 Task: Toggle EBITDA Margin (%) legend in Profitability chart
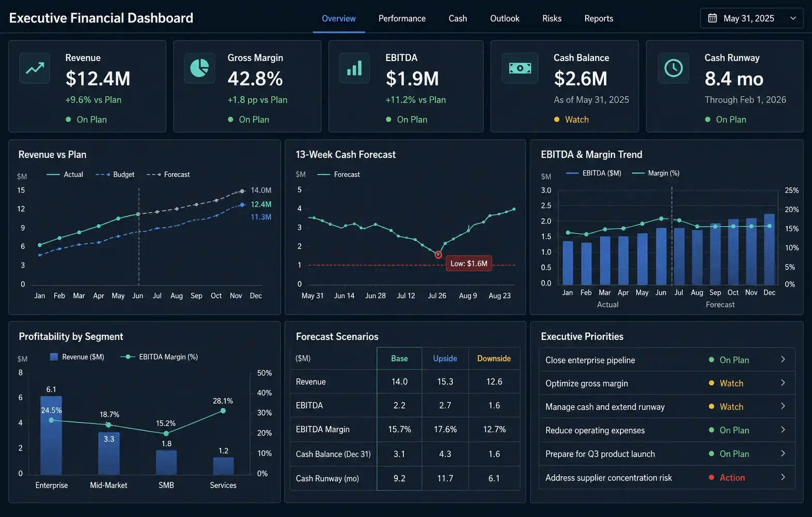[x=159, y=357]
